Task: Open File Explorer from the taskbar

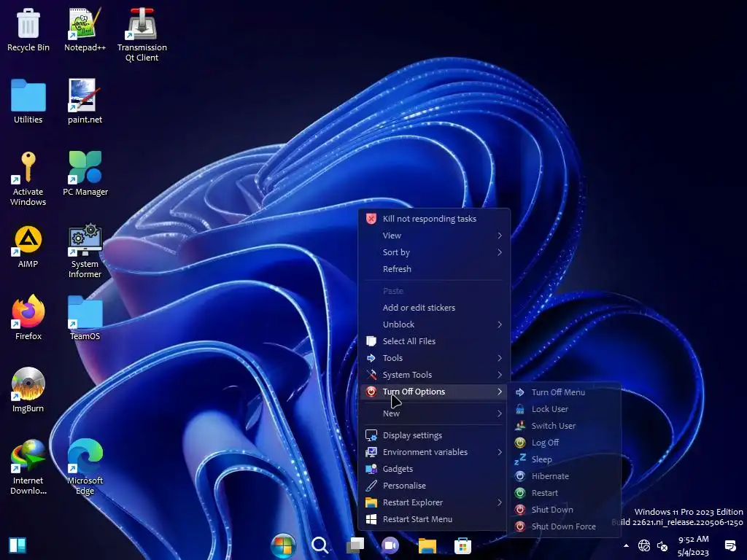Action: point(427,545)
